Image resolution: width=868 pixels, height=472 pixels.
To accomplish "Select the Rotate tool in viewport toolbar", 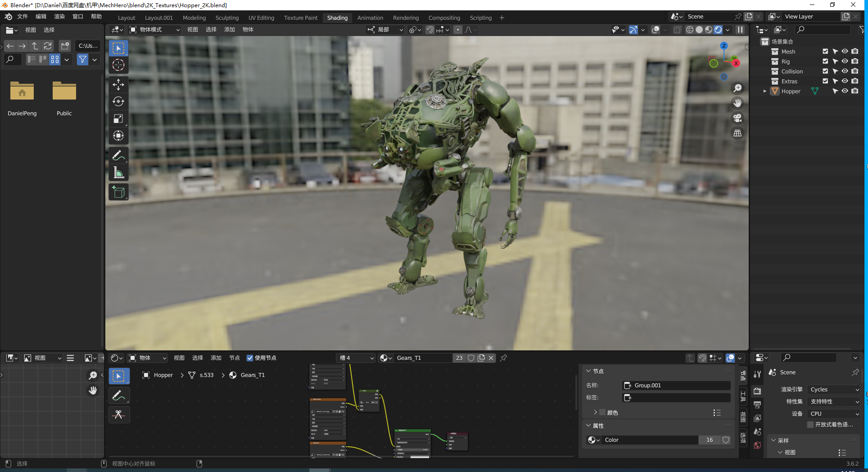I will (x=118, y=102).
